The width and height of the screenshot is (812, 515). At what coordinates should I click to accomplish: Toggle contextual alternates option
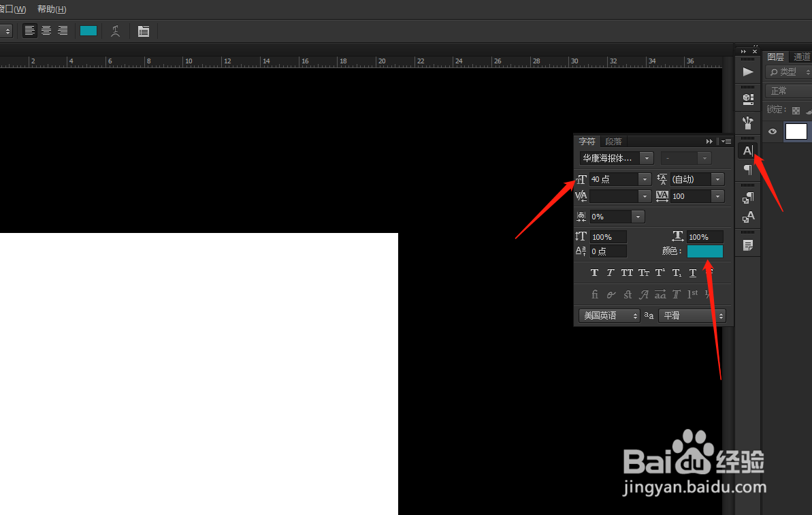point(611,294)
